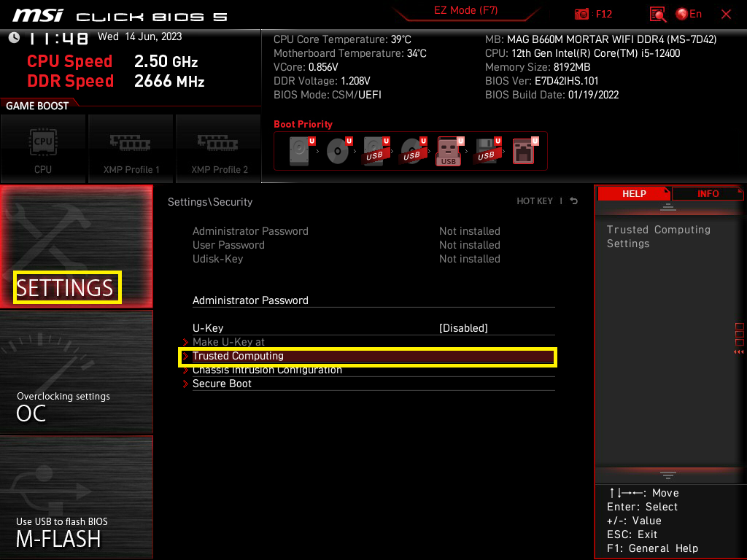Click the Boot Priority heading
This screenshot has width=747, height=560.
303,124
